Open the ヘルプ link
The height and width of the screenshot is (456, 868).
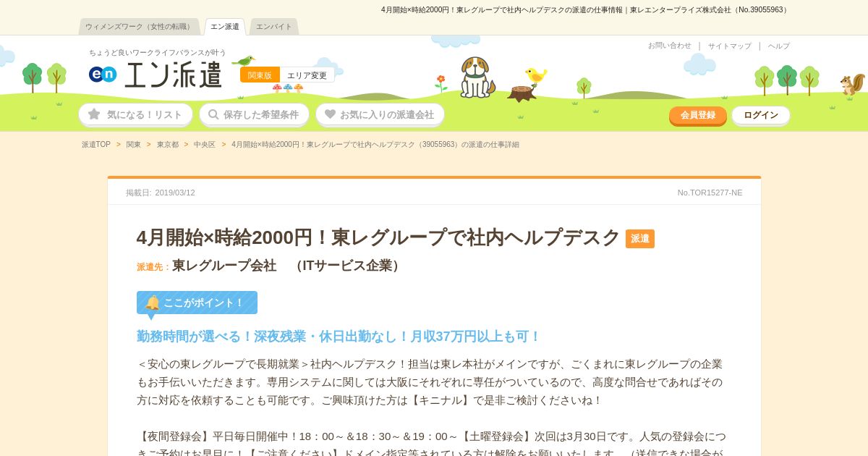click(778, 46)
